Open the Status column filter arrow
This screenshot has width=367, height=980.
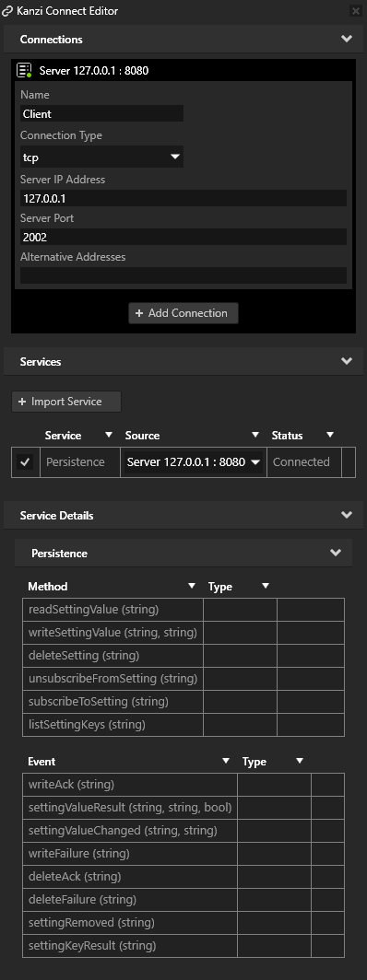(x=330, y=435)
